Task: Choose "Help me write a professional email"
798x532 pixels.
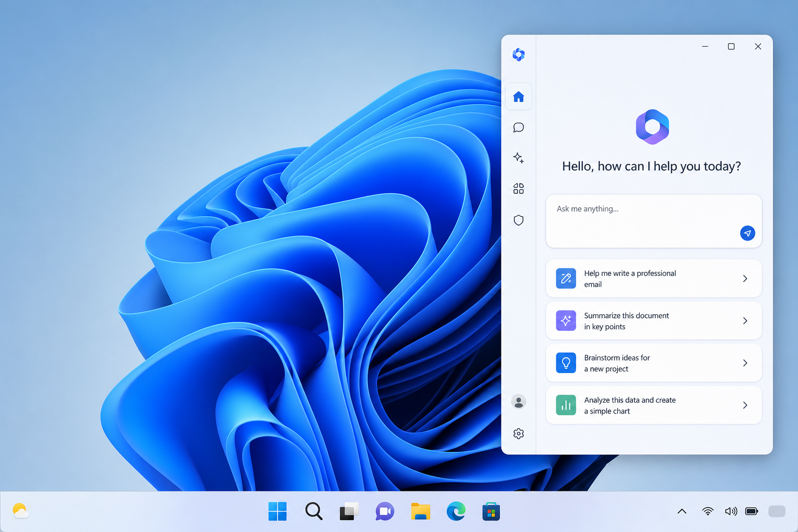Action: [x=654, y=278]
